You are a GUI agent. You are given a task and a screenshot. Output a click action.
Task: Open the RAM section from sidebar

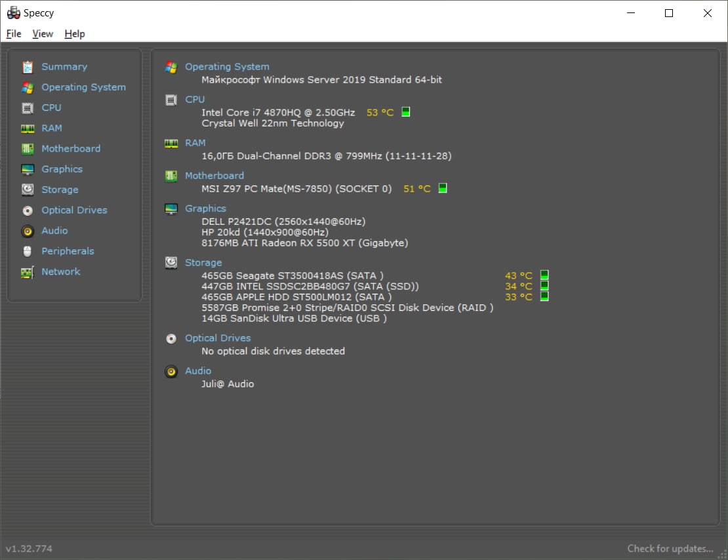(x=52, y=128)
